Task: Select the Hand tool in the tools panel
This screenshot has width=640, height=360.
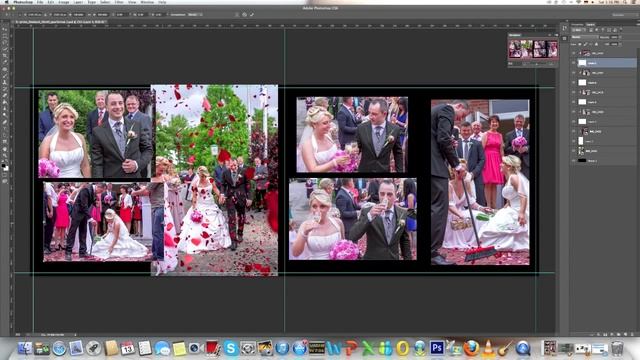Action: coord(5,149)
